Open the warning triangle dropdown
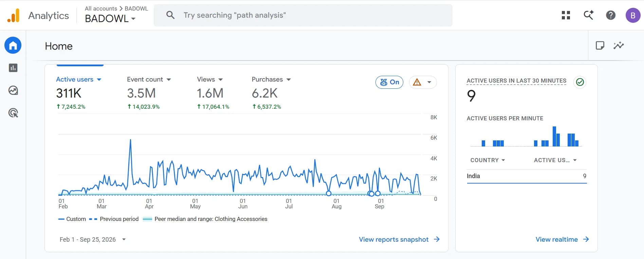 click(423, 82)
